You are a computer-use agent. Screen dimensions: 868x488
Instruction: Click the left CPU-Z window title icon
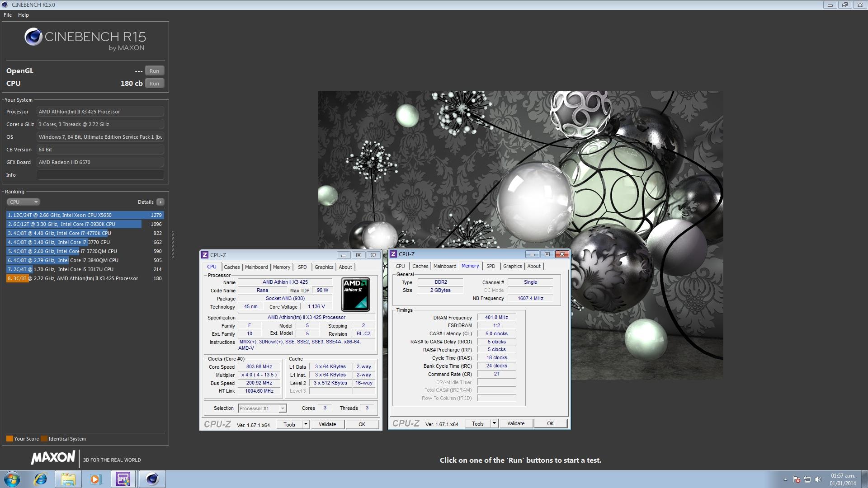tap(205, 255)
